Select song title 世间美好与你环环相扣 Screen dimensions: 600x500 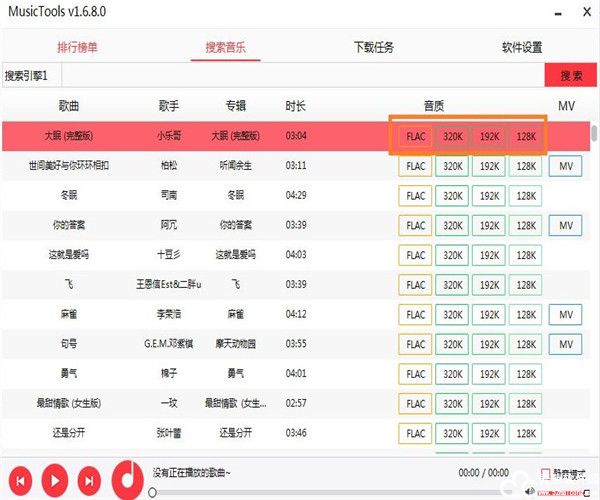(x=69, y=166)
